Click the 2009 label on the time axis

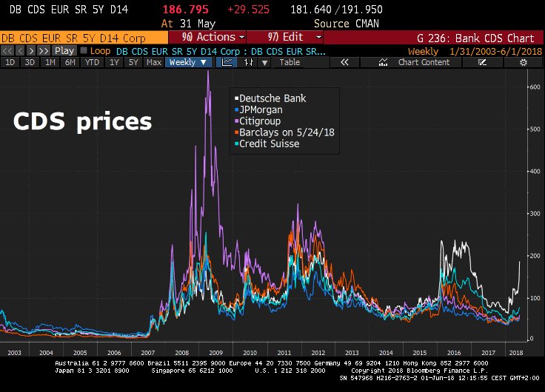pyautogui.click(x=215, y=352)
